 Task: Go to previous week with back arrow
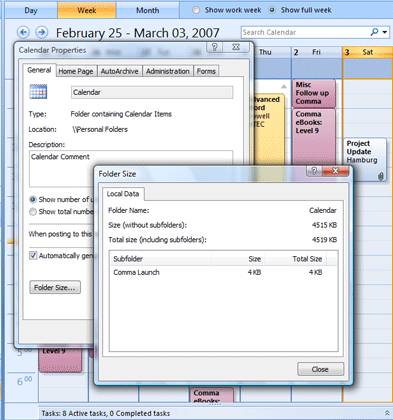[23, 32]
